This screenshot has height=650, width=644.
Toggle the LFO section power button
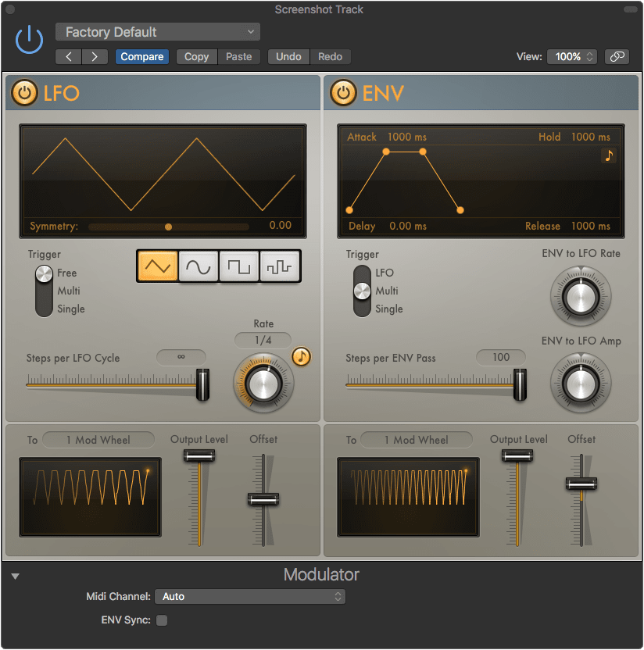point(23,92)
